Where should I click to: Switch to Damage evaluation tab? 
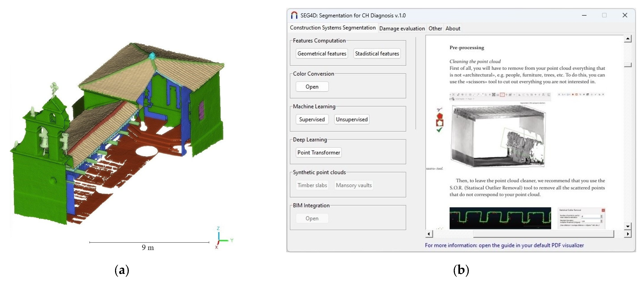[x=402, y=29]
